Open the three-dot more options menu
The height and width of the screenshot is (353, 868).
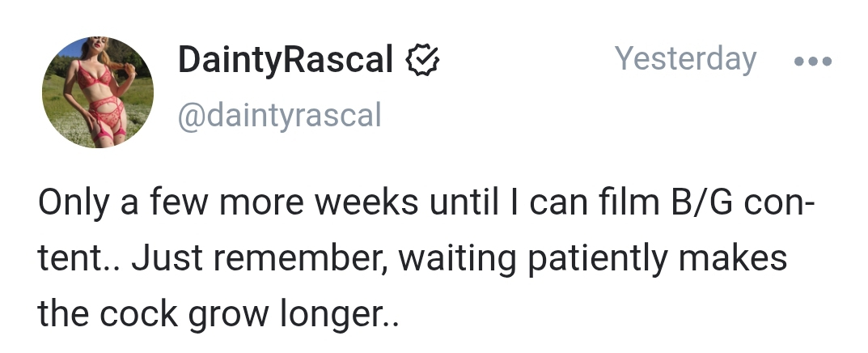[x=812, y=62]
